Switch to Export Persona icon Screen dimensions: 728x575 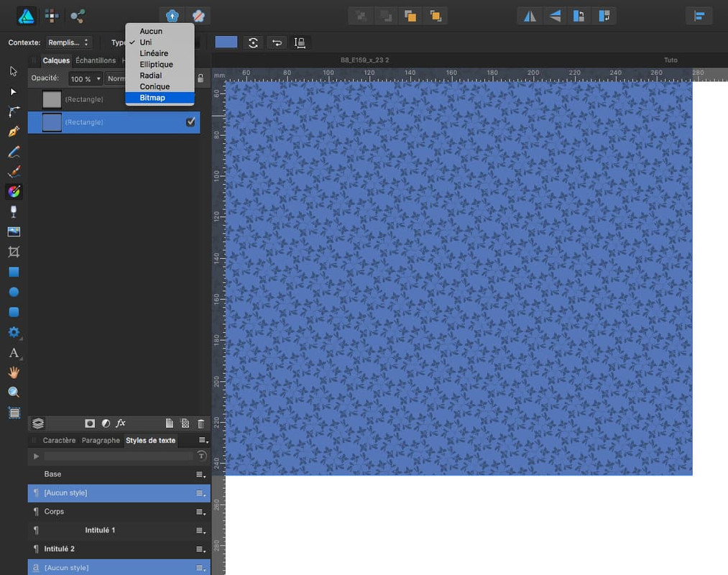click(x=78, y=17)
